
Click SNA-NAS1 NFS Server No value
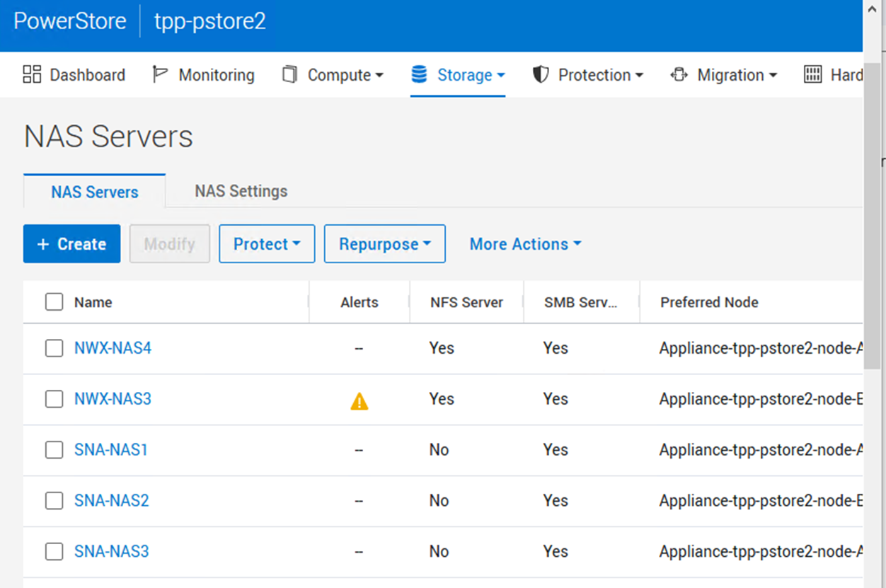coord(439,450)
